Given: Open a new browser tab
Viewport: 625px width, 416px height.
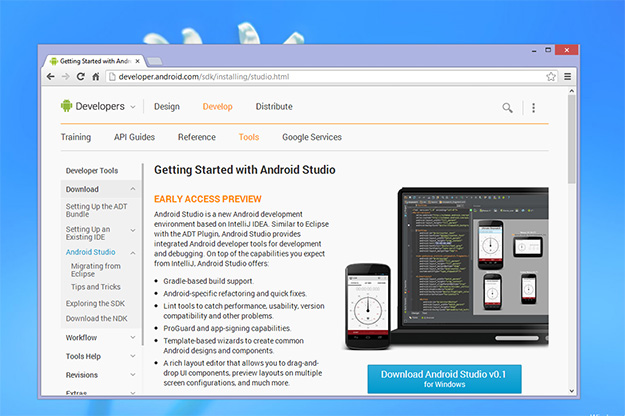Looking at the screenshot, I should tap(154, 61).
